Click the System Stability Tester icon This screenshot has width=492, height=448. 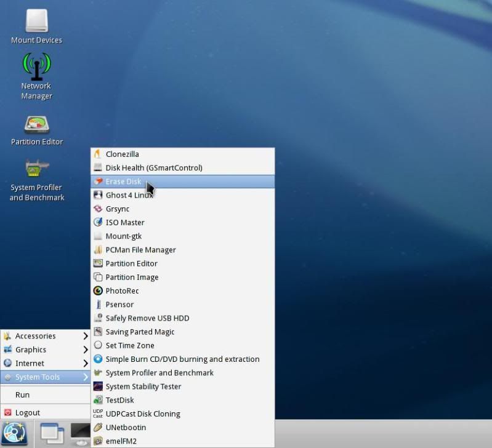(x=98, y=386)
